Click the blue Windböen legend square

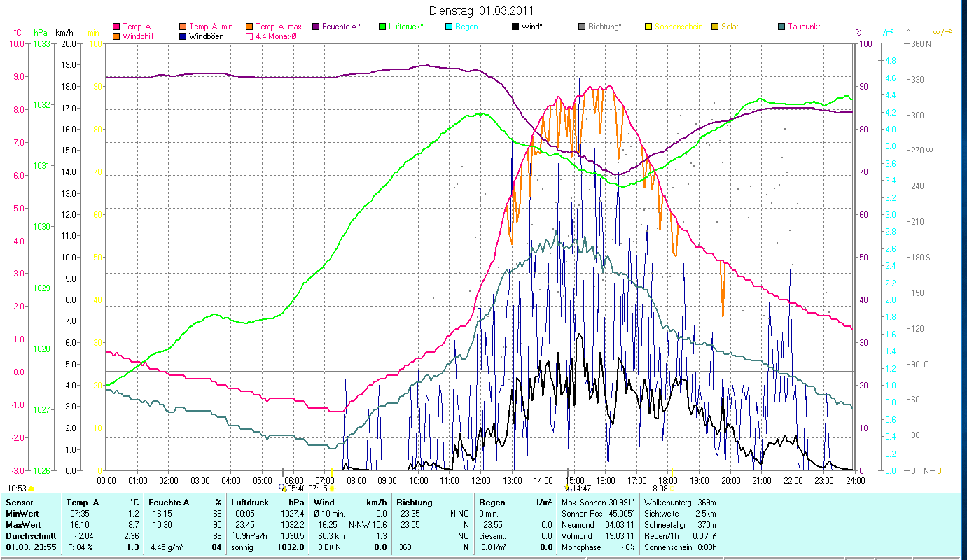point(181,36)
